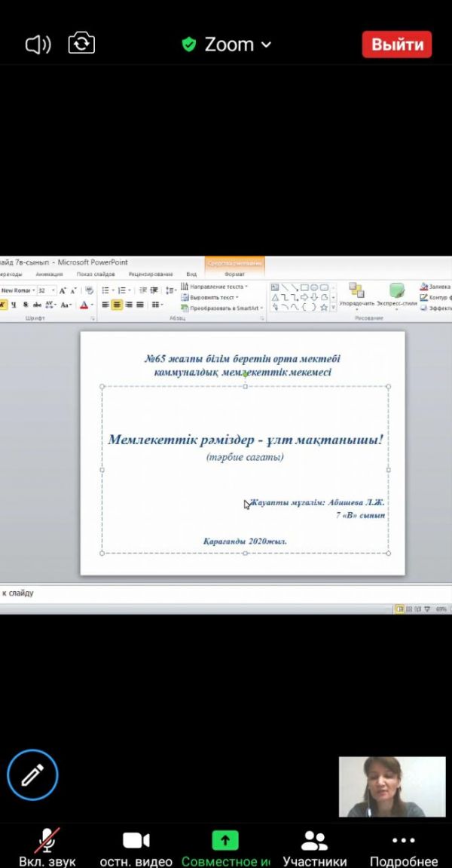Tap the speaker audio output icon

pyautogui.click(x=38, y=44)
